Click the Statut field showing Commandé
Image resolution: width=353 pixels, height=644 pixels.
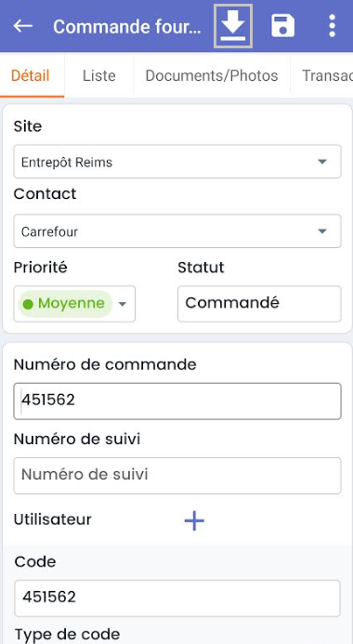tap(259, 304)
